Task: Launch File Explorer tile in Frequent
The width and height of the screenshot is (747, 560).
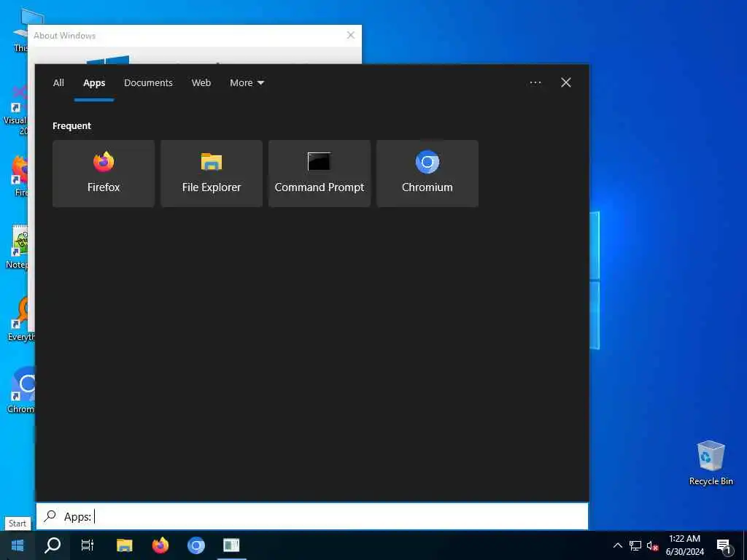Action: pyautogui.click(x=212, y=174)
